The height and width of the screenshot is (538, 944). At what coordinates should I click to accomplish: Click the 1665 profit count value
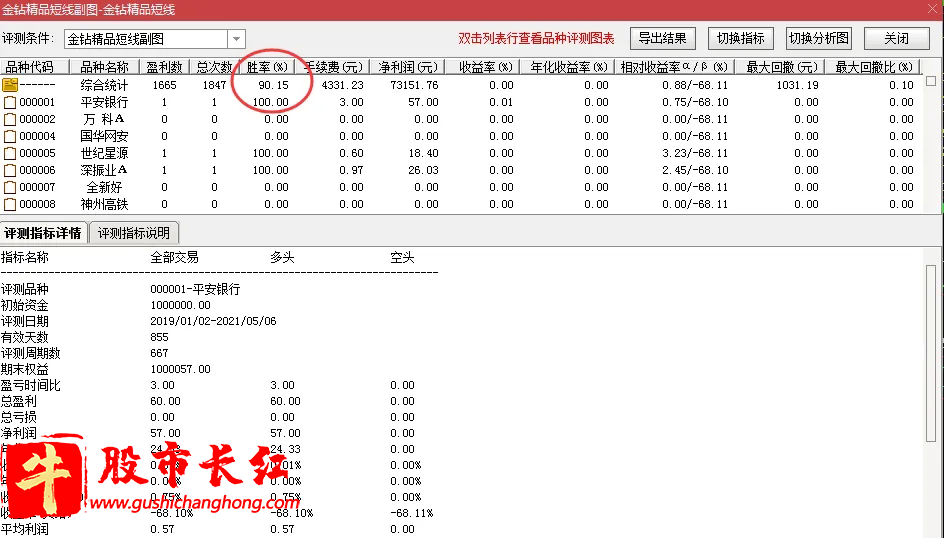[x=164, y=85]
